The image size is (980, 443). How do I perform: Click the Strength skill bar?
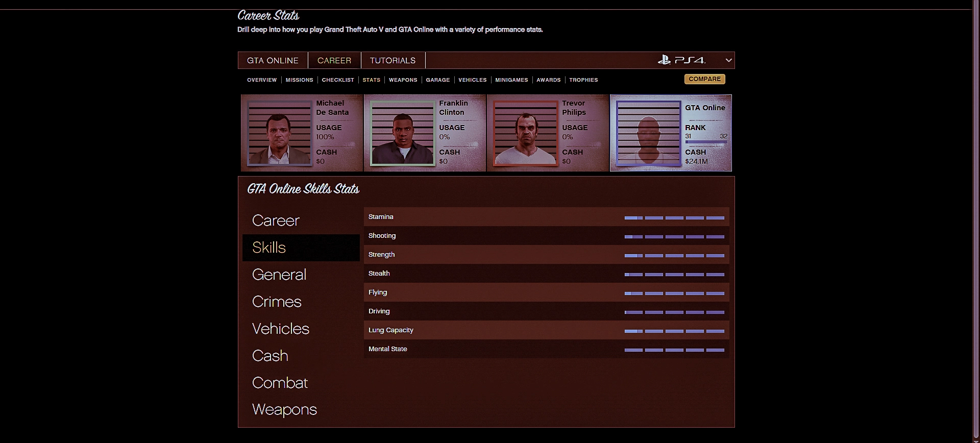(x=674, y=256)
